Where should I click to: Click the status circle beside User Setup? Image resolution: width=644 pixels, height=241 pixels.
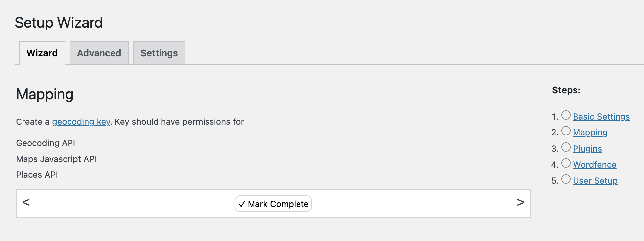[566, 179]
